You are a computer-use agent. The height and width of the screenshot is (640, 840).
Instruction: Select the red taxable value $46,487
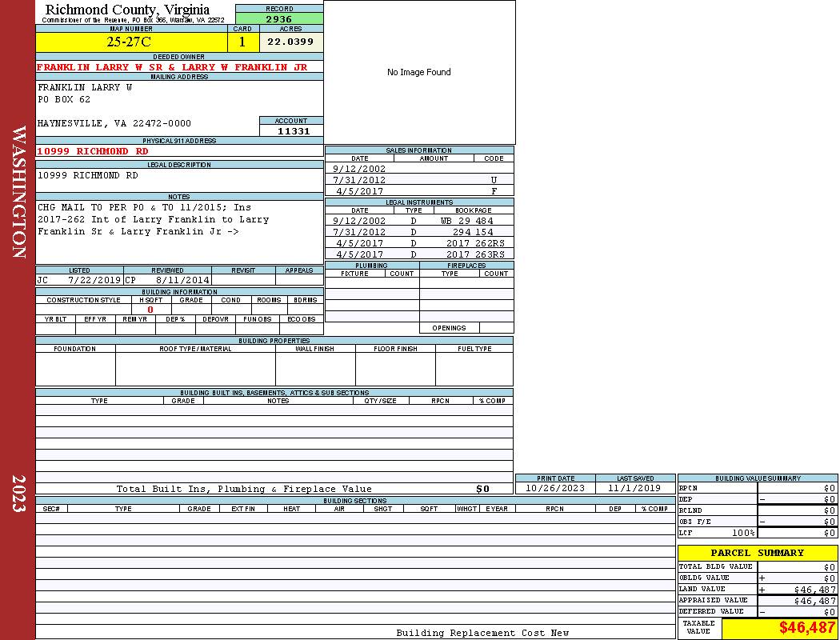pos(806,628)
